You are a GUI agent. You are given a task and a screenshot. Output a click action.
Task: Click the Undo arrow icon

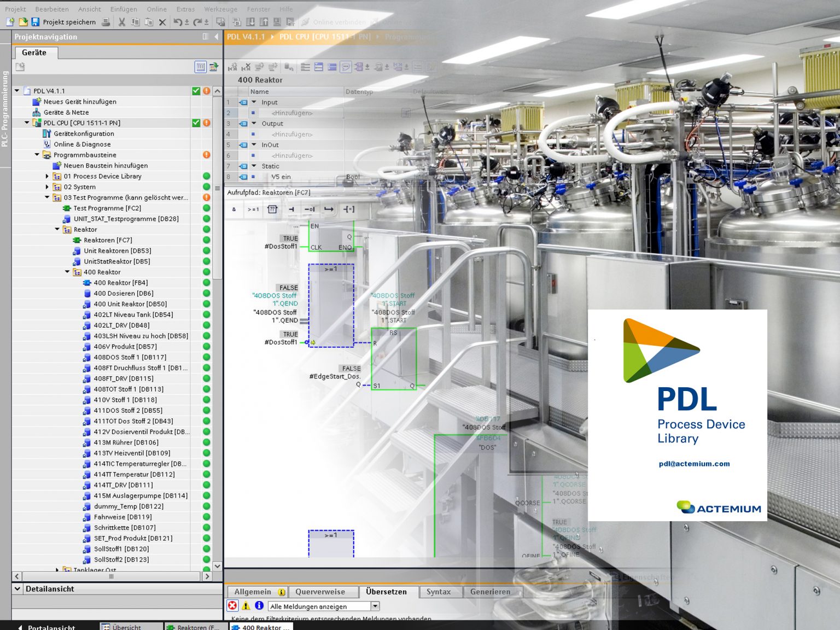click(x=177, y=22)
